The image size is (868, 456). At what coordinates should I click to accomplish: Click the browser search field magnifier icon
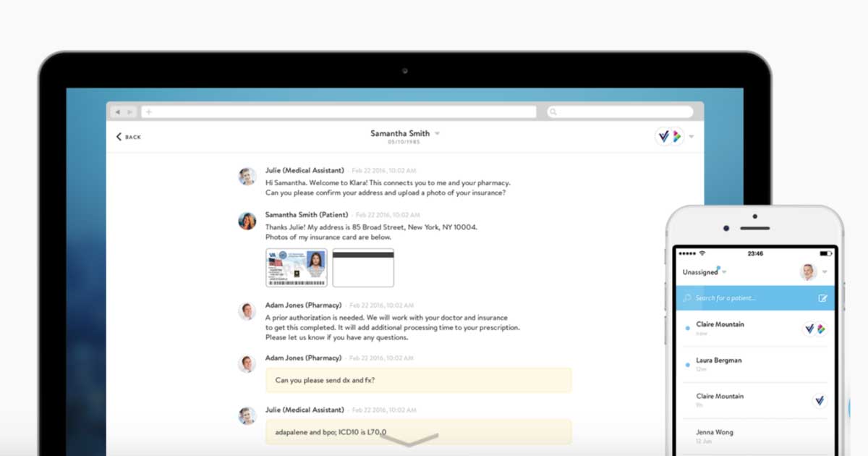(553, 111)
